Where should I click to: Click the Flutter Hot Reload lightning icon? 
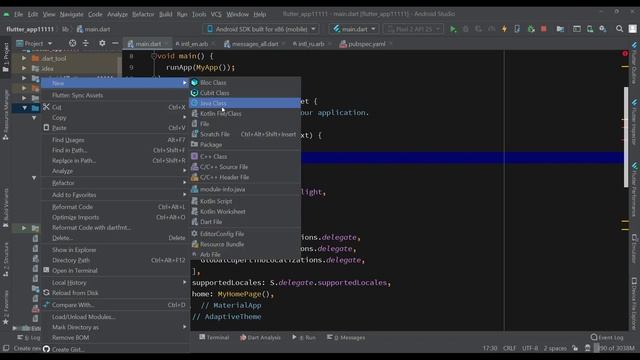click(504, 29)
